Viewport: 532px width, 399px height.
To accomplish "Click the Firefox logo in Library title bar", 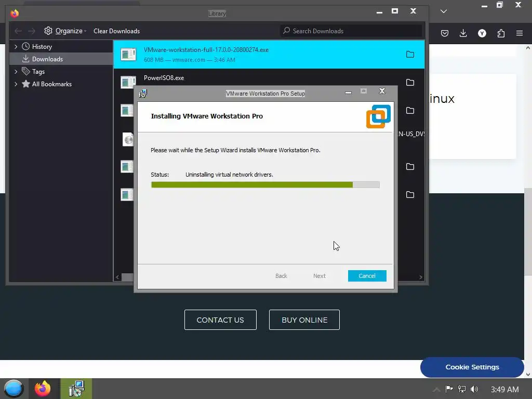I will coord(14,13).
